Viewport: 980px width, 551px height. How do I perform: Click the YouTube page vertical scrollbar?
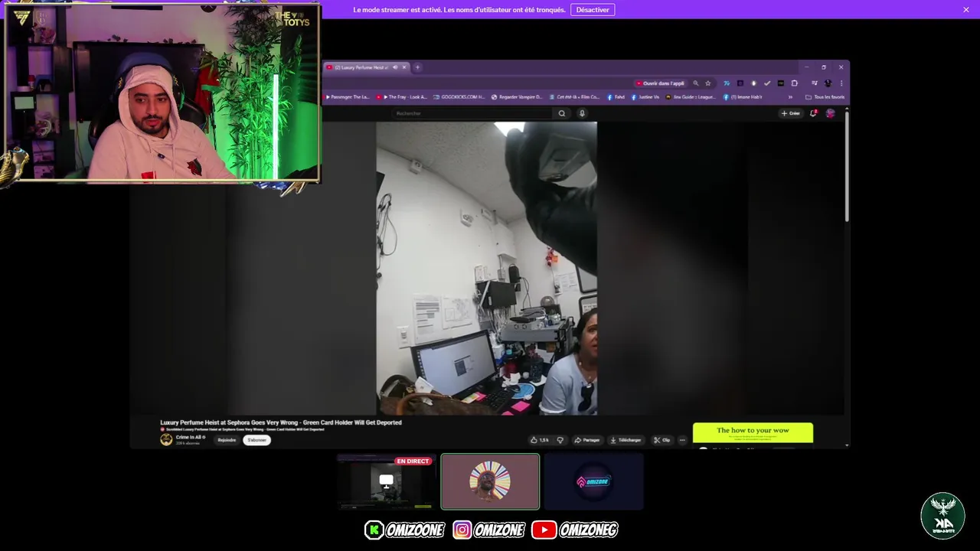[847, 168]
